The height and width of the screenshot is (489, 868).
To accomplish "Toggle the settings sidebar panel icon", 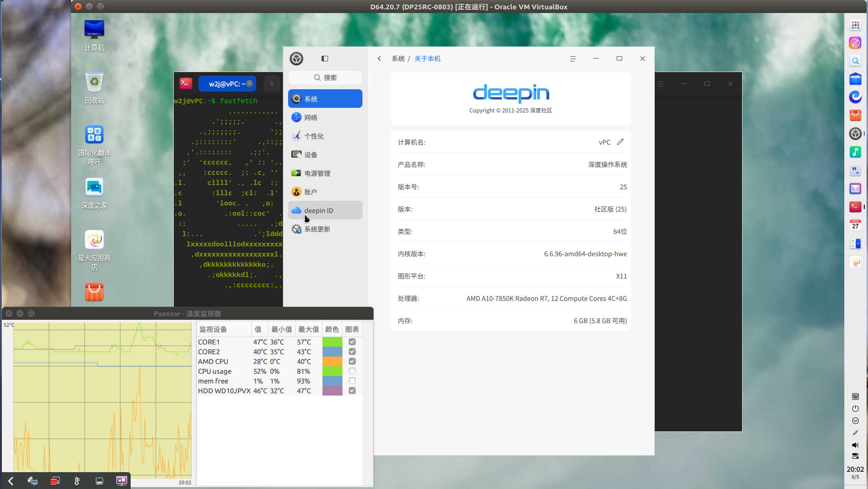I will click(325, 59).
